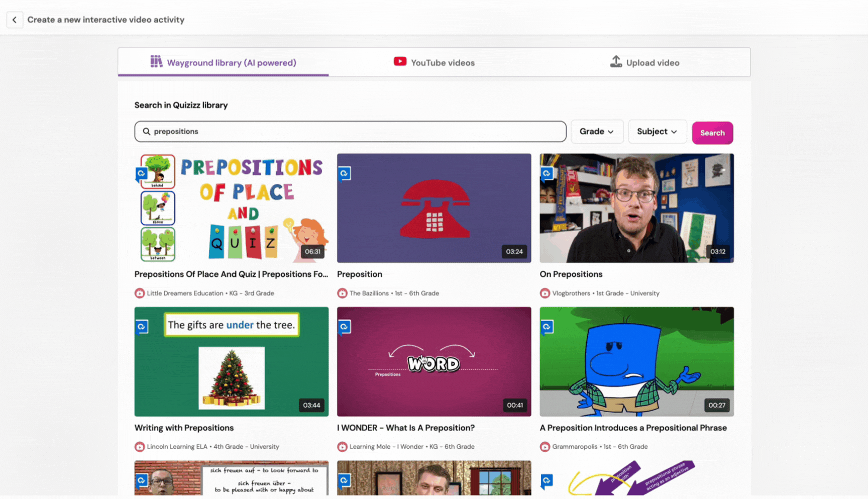The height and width of the screenshot is (499, 868).
Task: Click the blue badge icon on Christmas tree thumbnail
Action: tap(142, 327)
